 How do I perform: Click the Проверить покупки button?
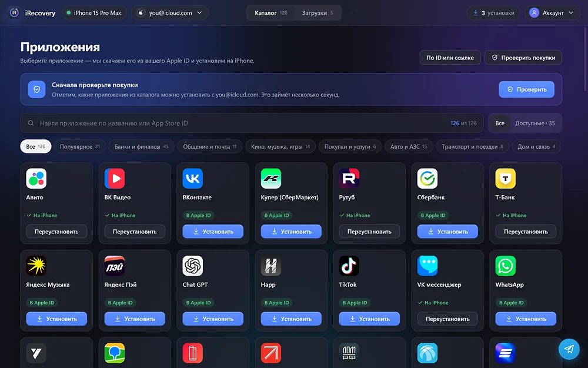click(x=523, y=58)
